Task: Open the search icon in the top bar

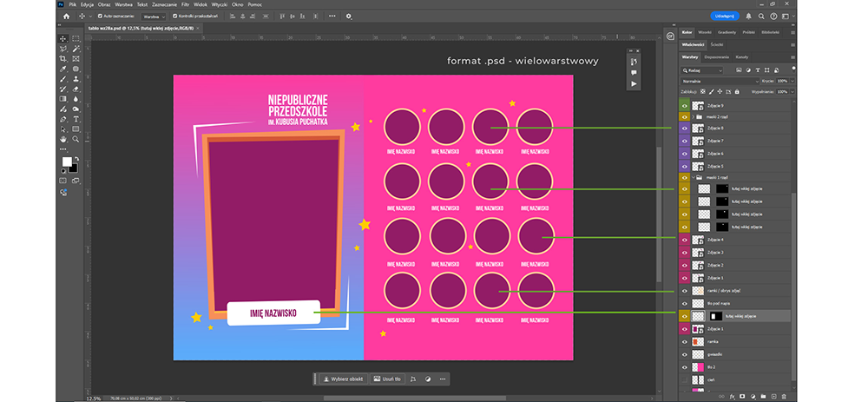Action: (x=761, y=16)
